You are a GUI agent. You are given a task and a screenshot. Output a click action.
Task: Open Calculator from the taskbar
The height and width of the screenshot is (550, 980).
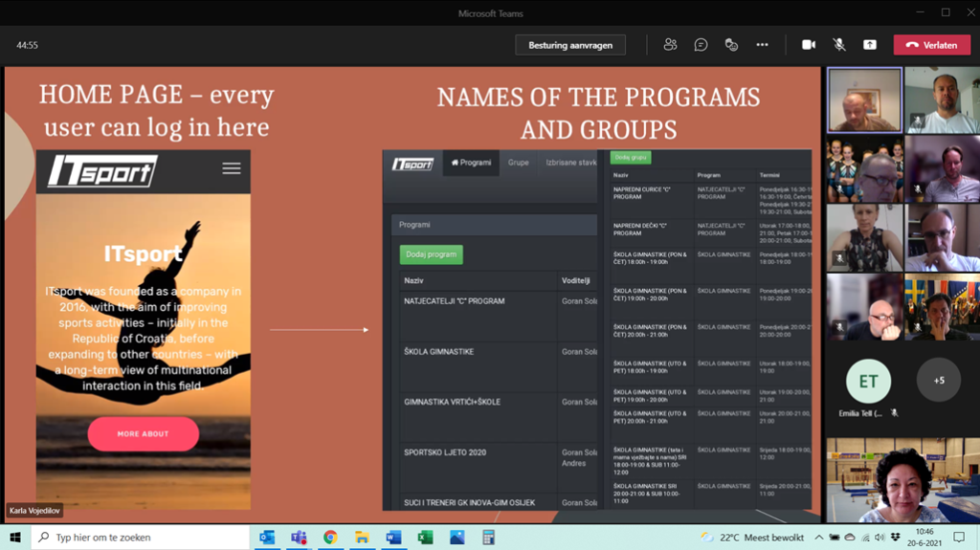tap(489, 537)
